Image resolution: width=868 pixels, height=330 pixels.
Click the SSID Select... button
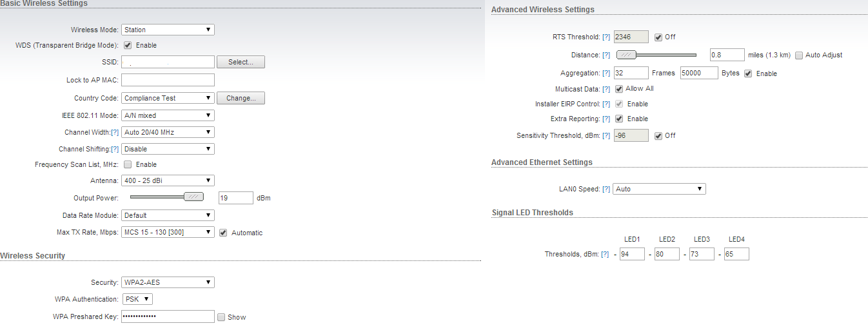(x=241, y=63)
